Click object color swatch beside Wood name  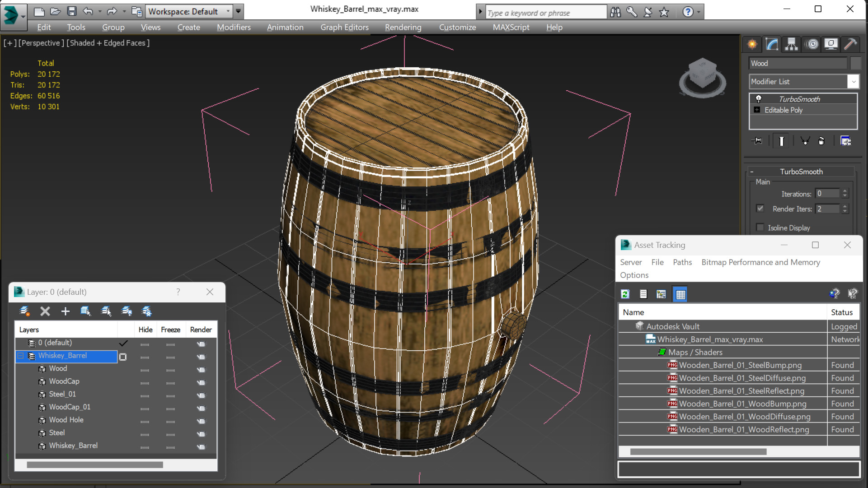(x=855, y=63)
